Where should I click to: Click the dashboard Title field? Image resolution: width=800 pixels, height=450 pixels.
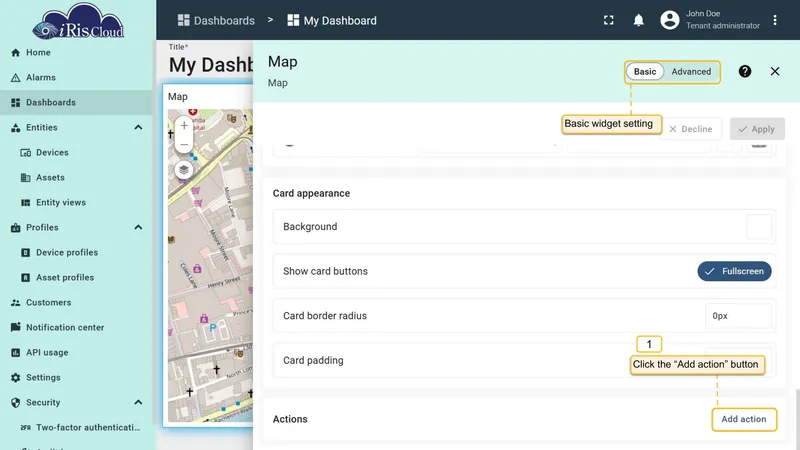coord(211,65)
